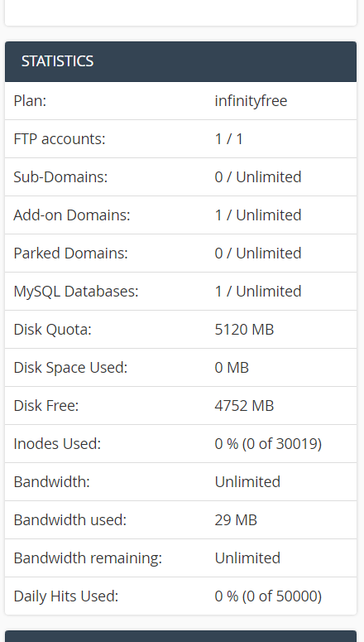Select the 4752 MB free value
364x642 pixels.
[244, 405]
